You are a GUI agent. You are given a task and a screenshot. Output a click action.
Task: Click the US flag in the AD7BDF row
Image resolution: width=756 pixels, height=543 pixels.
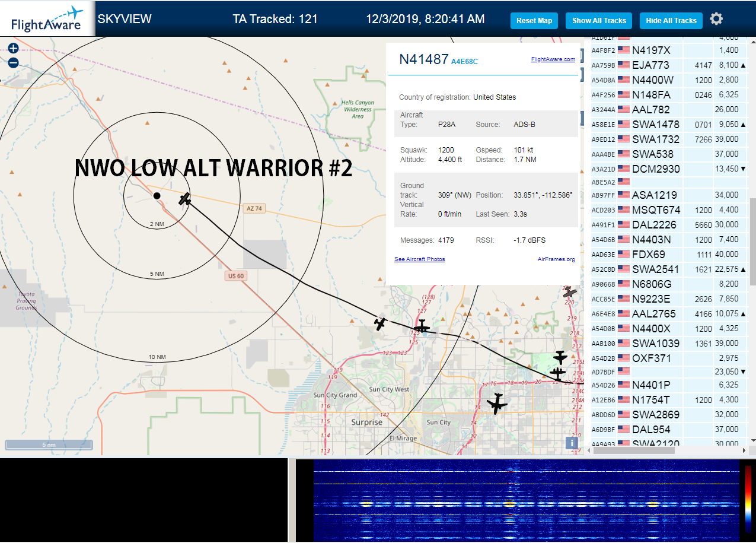point(623,371)
